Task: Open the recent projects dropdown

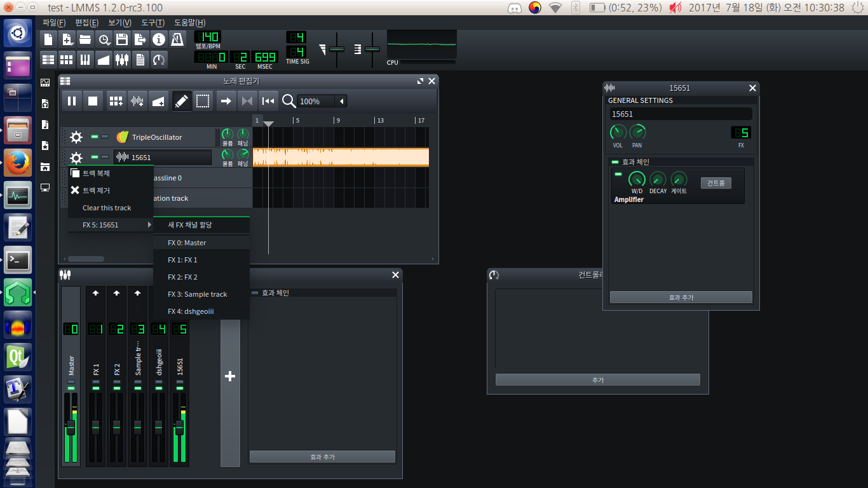Action: 104,39
